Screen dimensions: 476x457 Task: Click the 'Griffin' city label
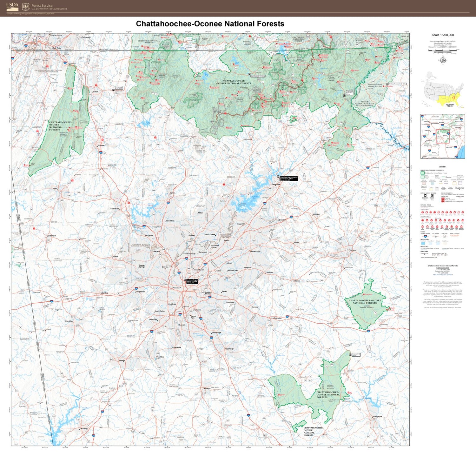point(207,388)
